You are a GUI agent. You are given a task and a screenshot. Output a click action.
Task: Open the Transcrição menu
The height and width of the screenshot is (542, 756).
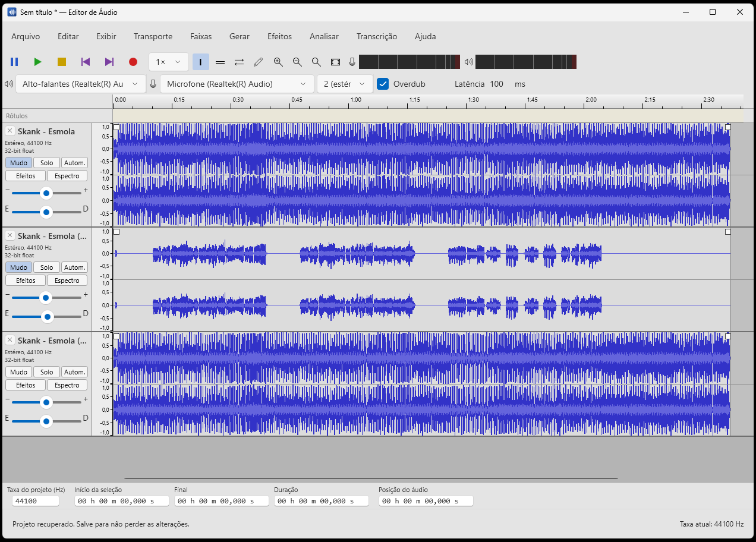tap(377, 36)
